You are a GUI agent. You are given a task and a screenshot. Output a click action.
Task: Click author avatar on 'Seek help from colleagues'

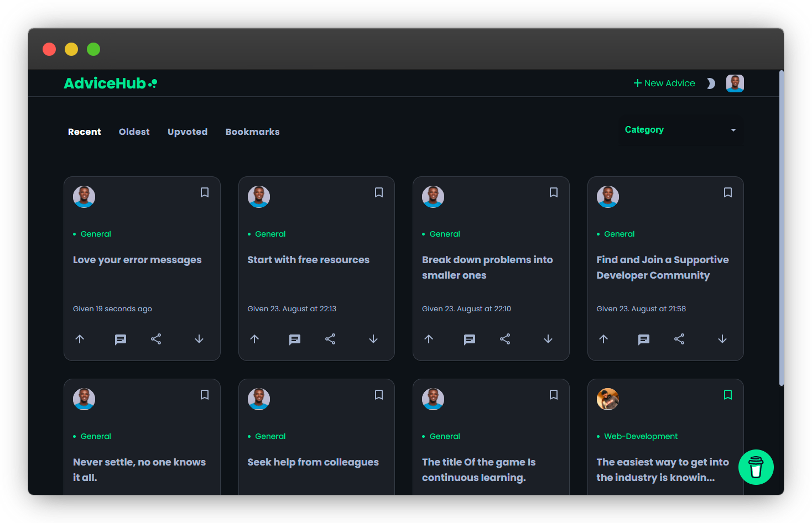259,399
